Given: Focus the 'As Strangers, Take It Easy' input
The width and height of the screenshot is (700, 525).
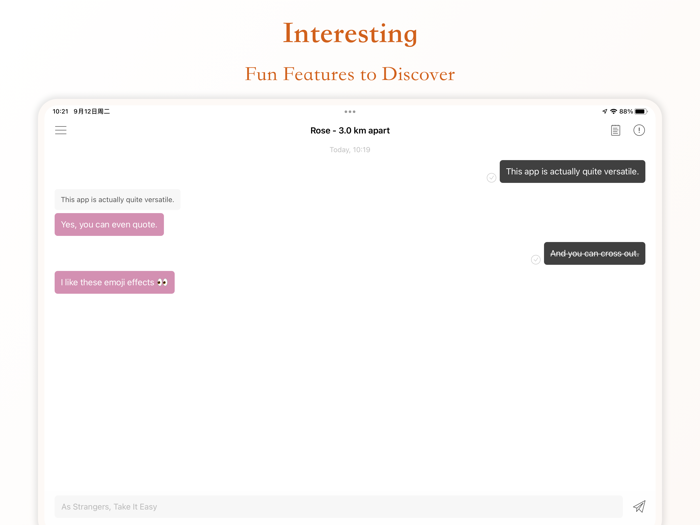Looking at the screenshot, I should point(338,507).
